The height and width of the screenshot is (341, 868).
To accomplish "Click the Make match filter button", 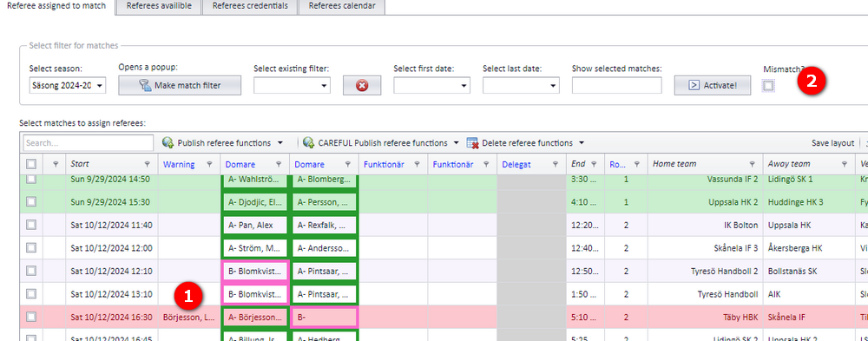I will pos(180,85).
